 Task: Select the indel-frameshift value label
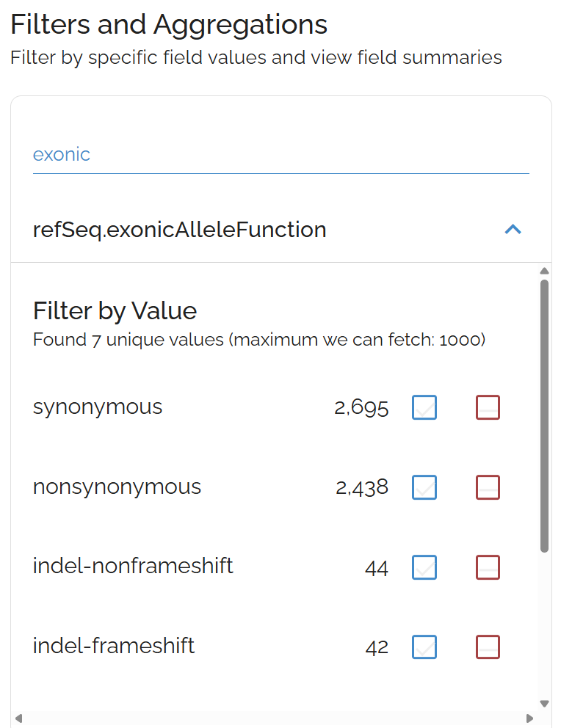[x=114, y=646]
